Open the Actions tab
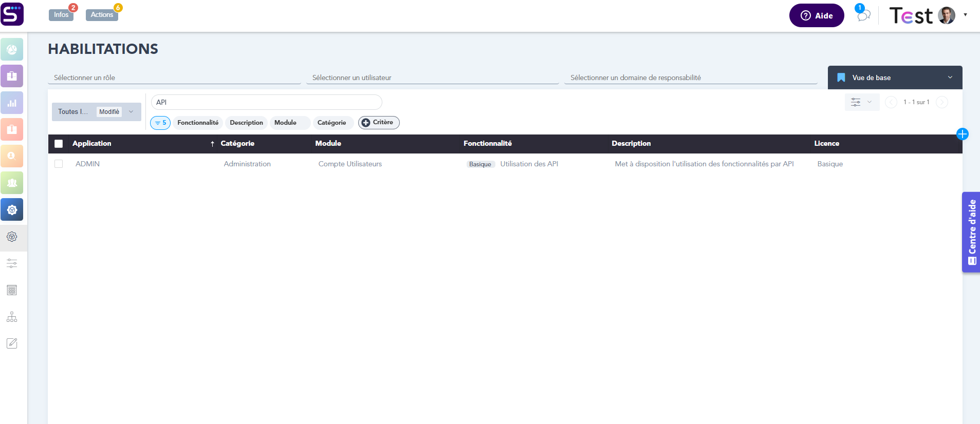The width and height of the screenshot is (980, 424). point(102,15)
